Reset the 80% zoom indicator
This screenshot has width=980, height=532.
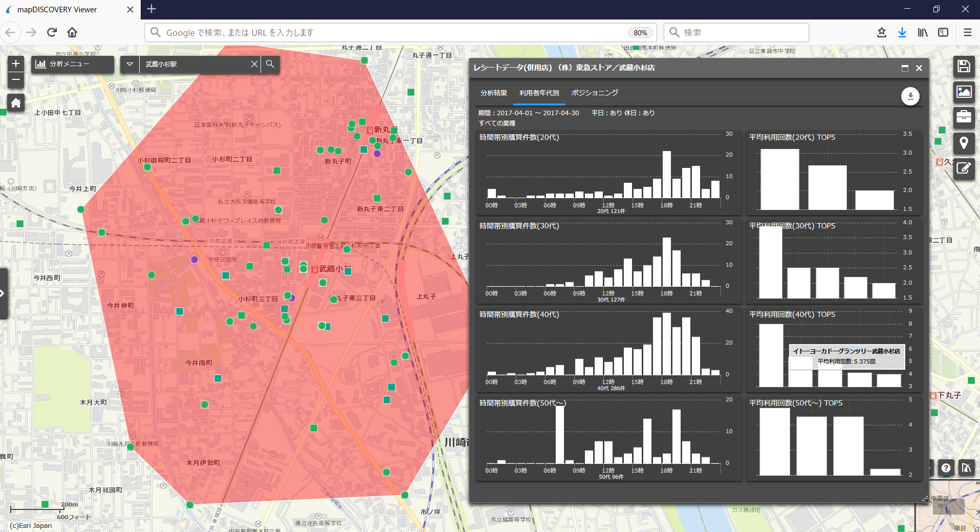[640, 33]
